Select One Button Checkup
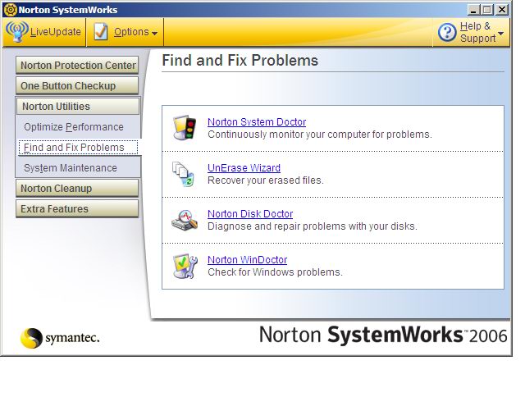This screenshot has height=420, width=525. 77,85
